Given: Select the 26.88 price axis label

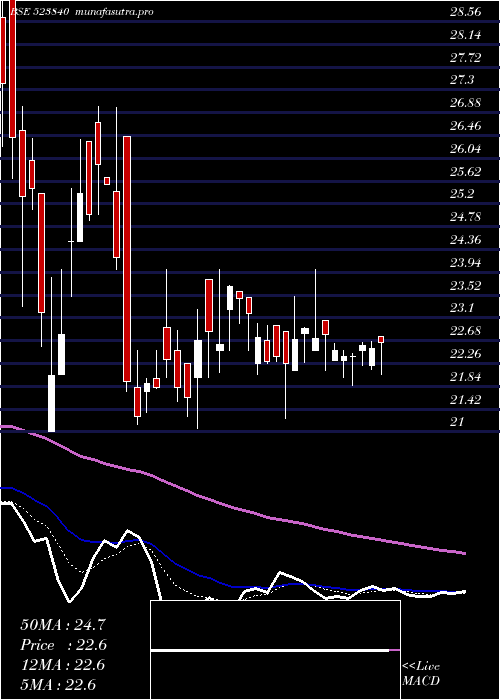Looking at the screenshot, I should (466, 103).
